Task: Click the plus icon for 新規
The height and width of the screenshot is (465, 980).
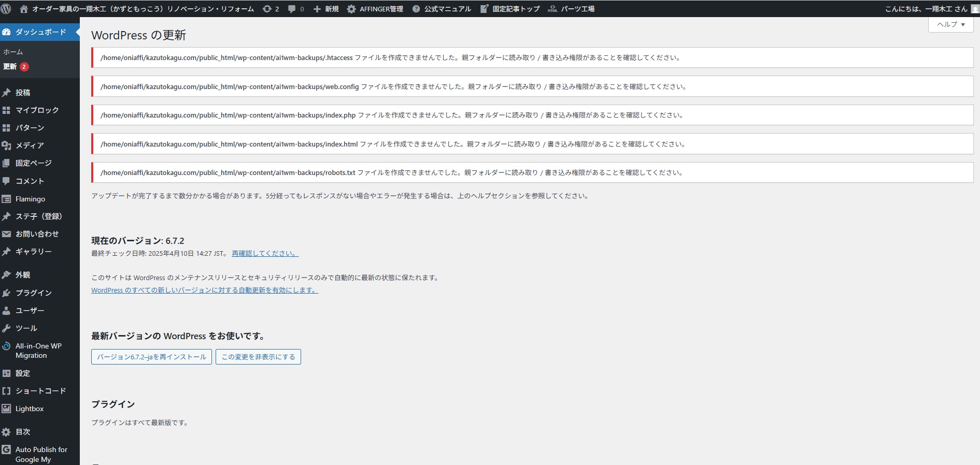Action: (x=317, y=9)
